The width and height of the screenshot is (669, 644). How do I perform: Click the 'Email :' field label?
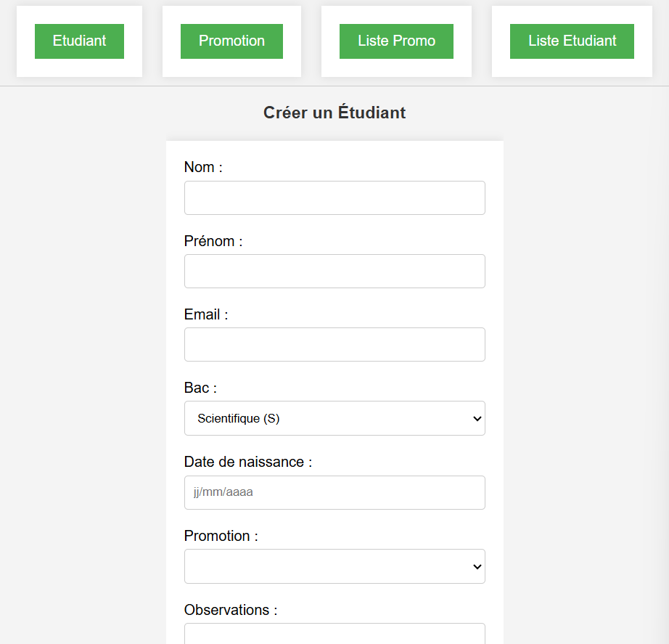pos(206,314)
